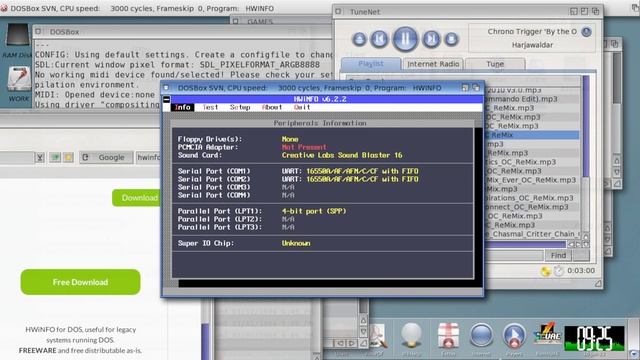Select 'Mix_Ever_OC_ReMix.mp3' in the playlist
The image size is (640, 360).
click(x=531, y=180)
